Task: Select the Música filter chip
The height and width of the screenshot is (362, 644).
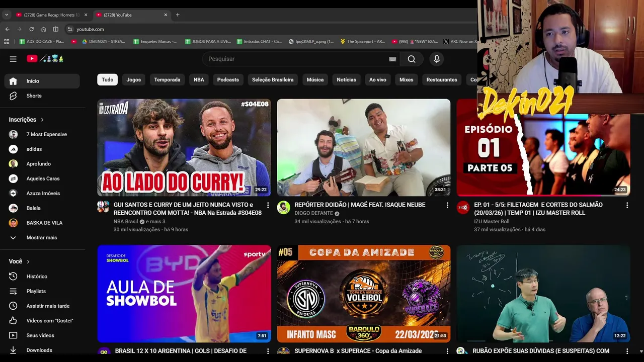Action: click(315, 79)
